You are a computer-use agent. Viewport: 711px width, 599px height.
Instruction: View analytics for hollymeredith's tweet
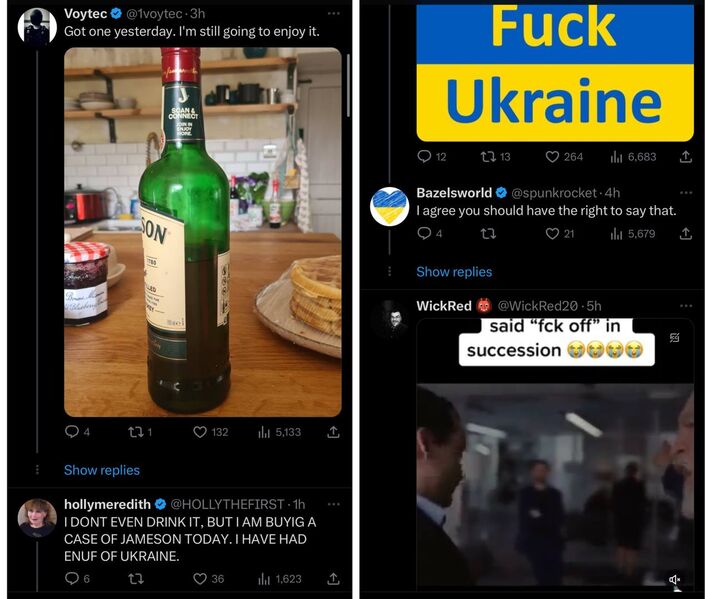coord(280,579)
